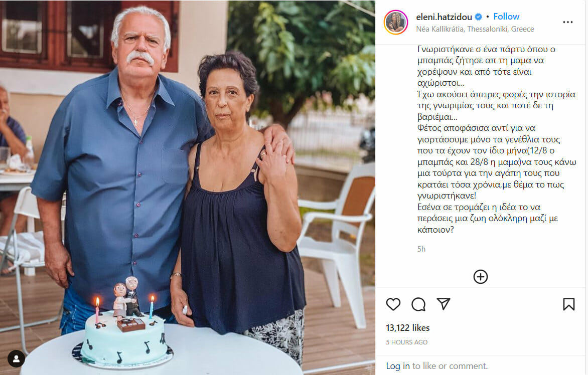Click the 5 HOURS AGO timestamp
Image resolution: width=588 pixels, height=375 pixels.
[407, 342]
